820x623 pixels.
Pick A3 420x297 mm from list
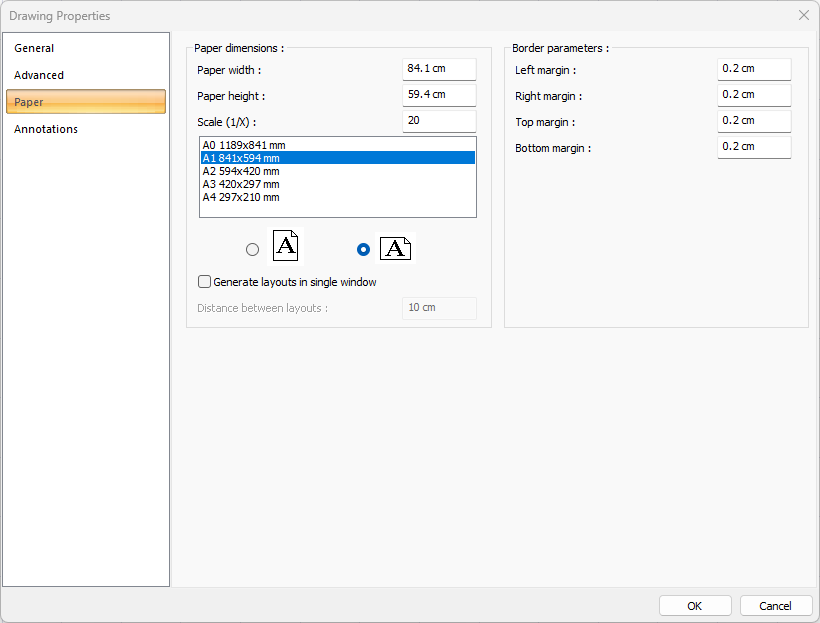[x=241, y=184]
